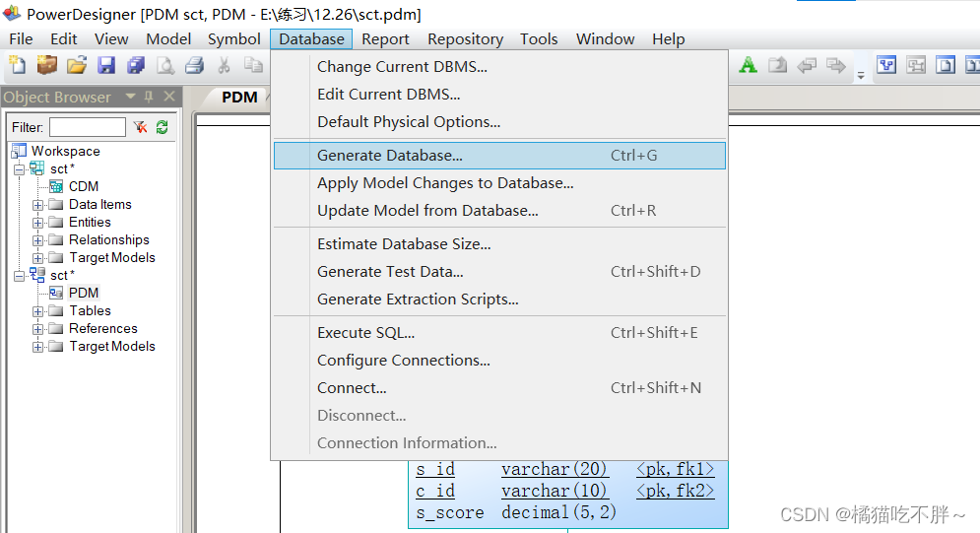Switch to the PDM diagram tab

click(239, 97)
